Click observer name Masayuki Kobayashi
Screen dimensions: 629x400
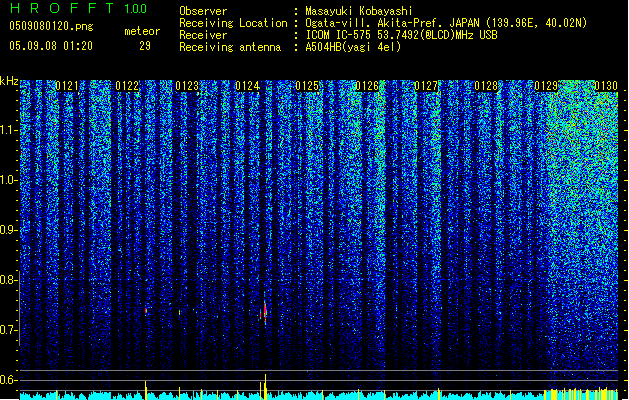point(358,11)
